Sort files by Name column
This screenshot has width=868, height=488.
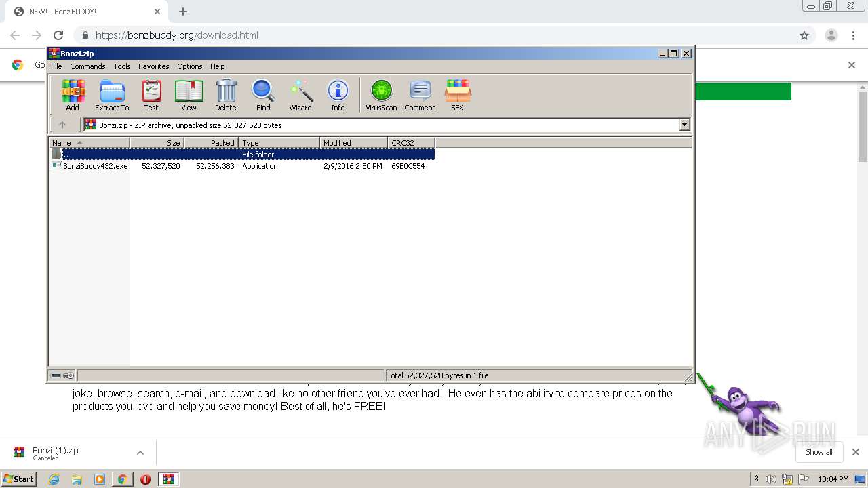90,142
